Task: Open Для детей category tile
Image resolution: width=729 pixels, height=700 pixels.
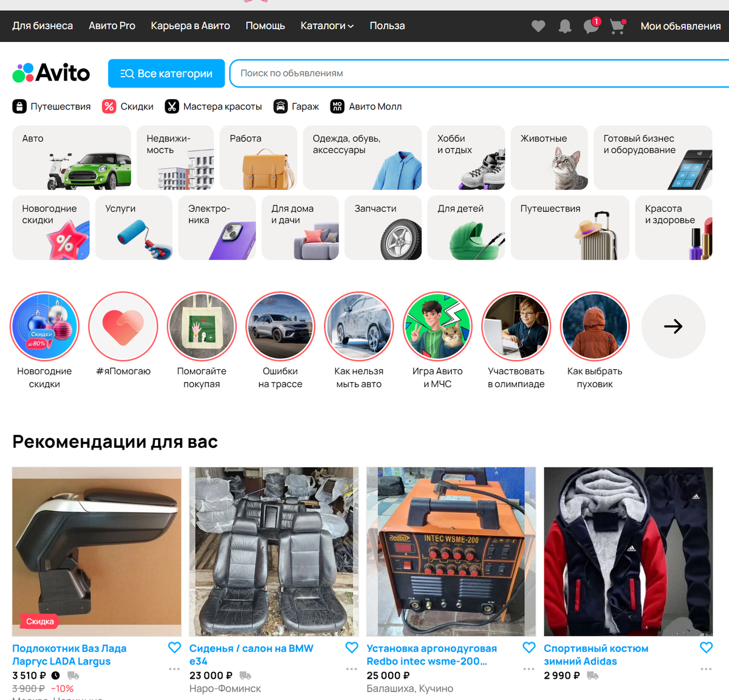Action: pos(466,228)
